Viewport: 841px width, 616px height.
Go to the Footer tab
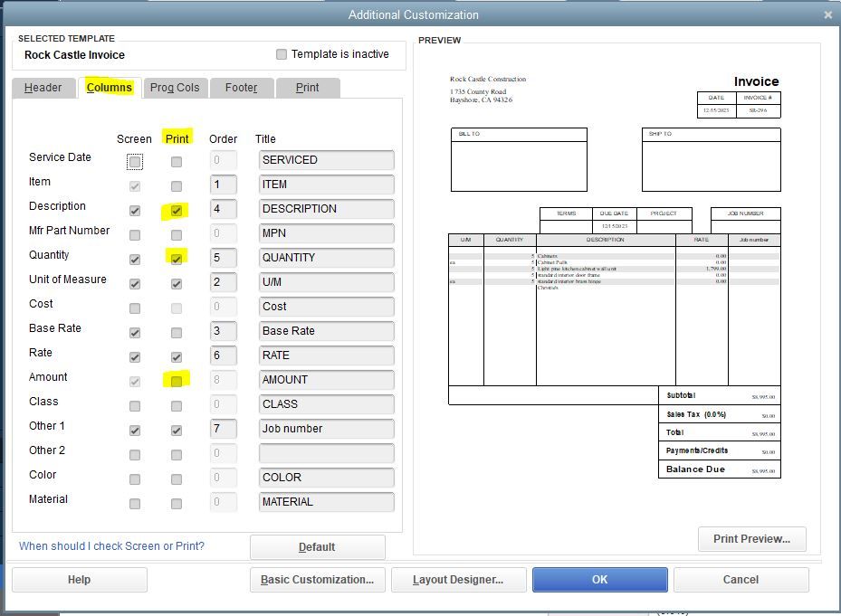242,88
